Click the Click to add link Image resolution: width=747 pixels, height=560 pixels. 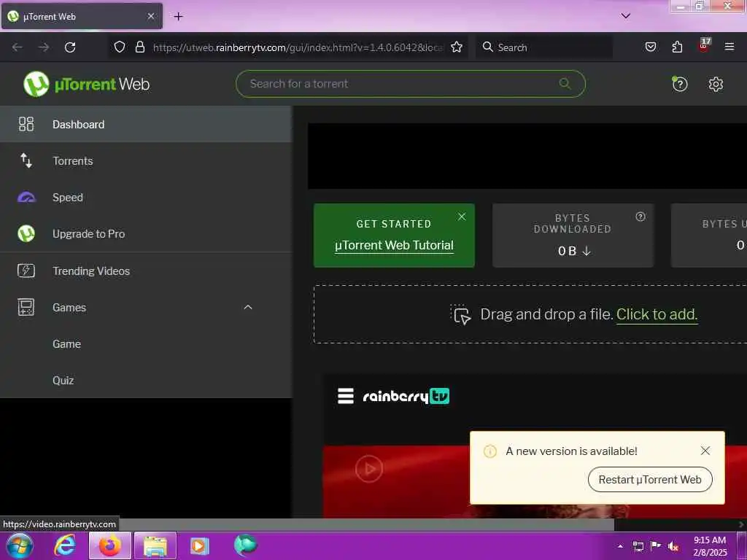click(657, 314)
